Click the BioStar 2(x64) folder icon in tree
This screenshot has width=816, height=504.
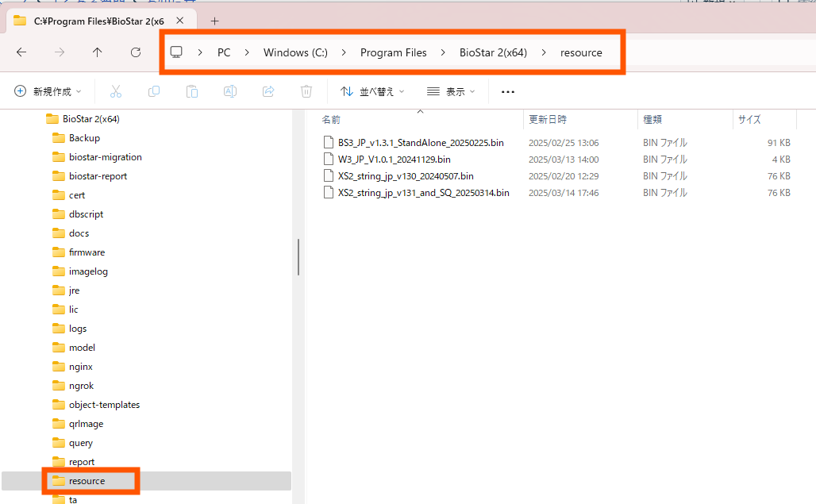pyautogui.click(x=52, y=119)
